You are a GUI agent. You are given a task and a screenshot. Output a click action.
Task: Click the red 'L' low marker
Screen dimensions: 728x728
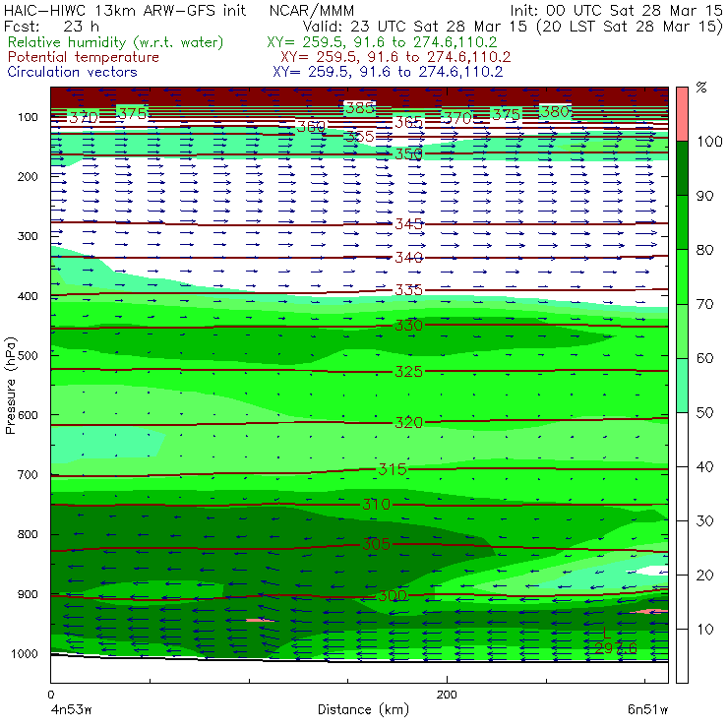pyautogui.click(x=606, y=633)
